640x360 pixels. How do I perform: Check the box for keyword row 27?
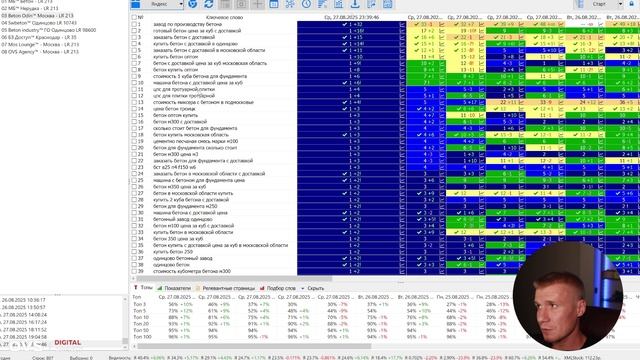click(134, 193)
